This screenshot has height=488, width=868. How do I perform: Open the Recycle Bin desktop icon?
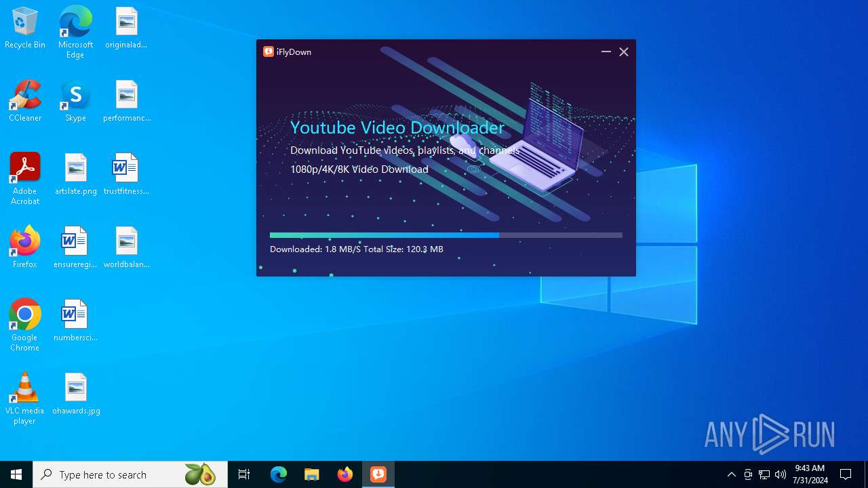point(25,28)
